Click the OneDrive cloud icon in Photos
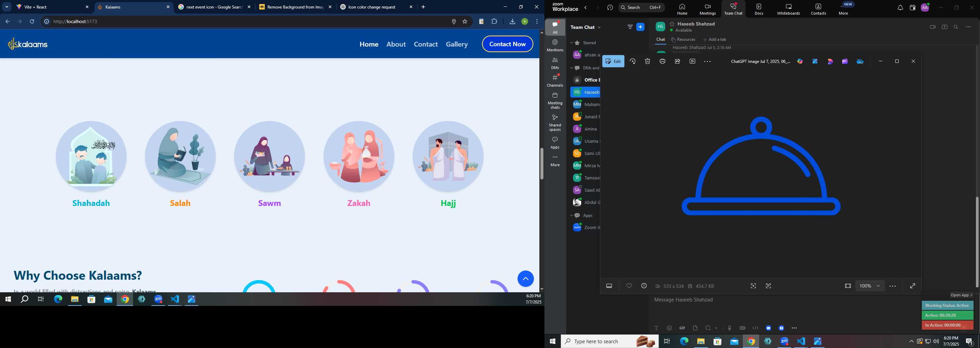The width and height of the screenshot is (980, 348). (860, 61)
